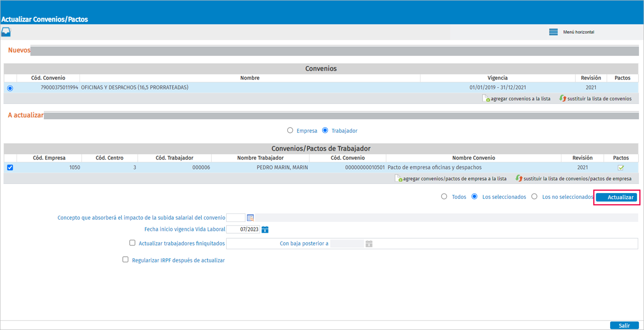Enable Actualizar trabajadores finiquitados checkbox
This screenshot has width=644, height=330.
(132, 243)
